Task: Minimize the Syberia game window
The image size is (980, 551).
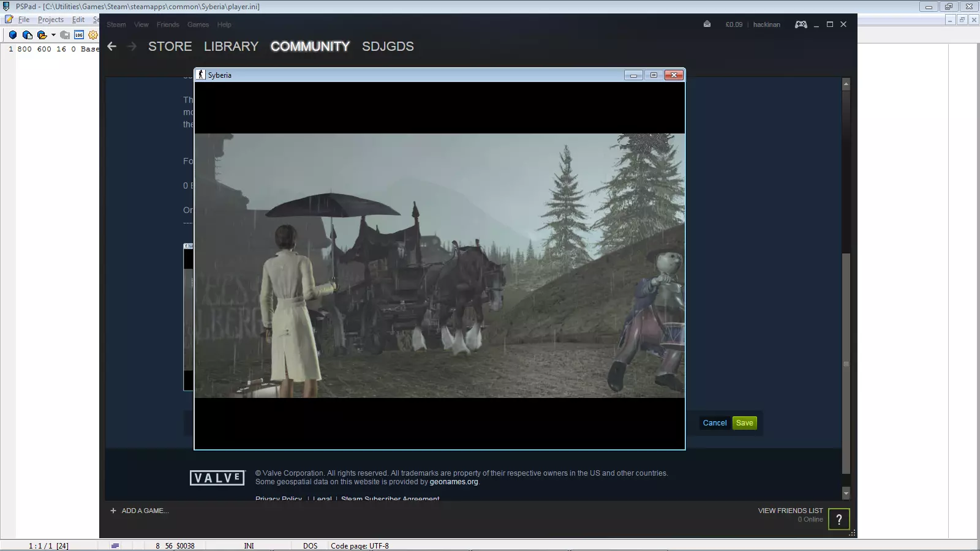Action: [x=633, y=75]
